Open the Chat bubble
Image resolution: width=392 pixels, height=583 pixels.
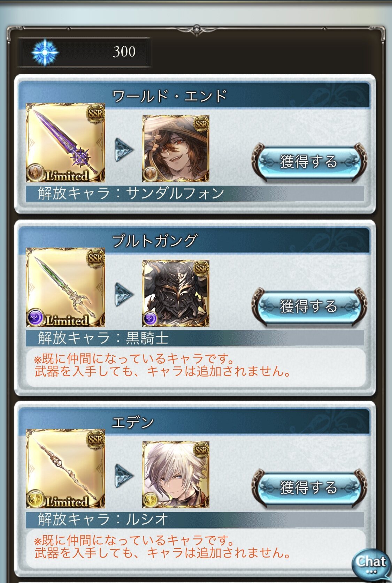coord(371,564)
